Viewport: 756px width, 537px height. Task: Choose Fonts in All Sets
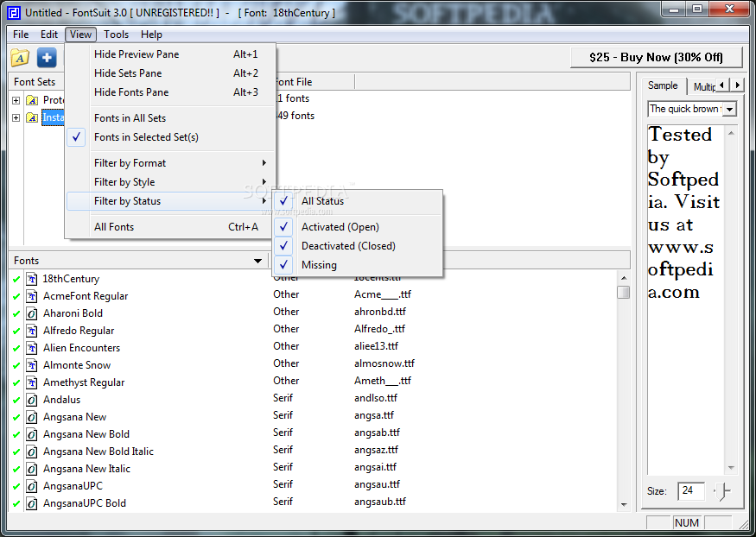[x=171, y=118]
